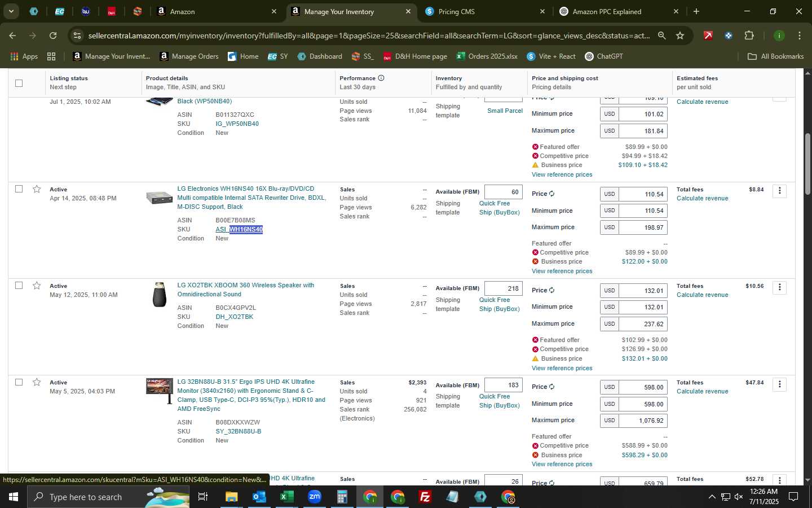Viewport: 812px width, 508px height.
Task: Open Chrome three-dot menu
Action: (800, 36)
